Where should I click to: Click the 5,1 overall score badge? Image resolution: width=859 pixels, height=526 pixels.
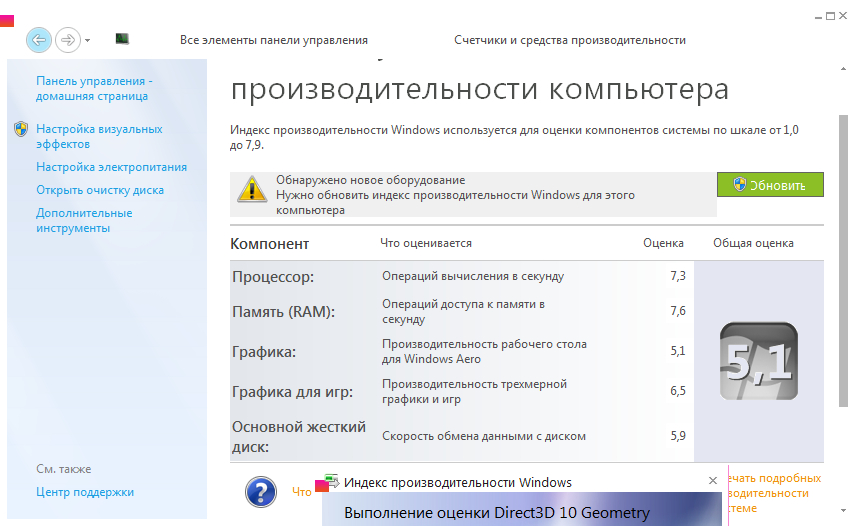tap(758, 362)
